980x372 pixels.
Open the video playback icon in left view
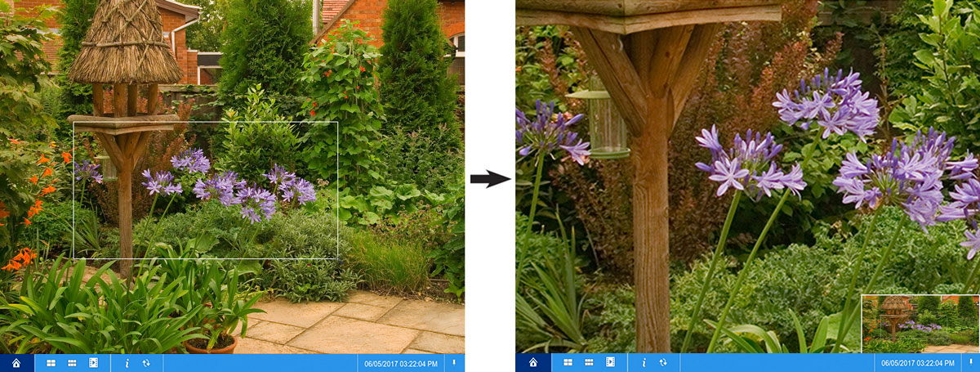click(x=93, y=362)
